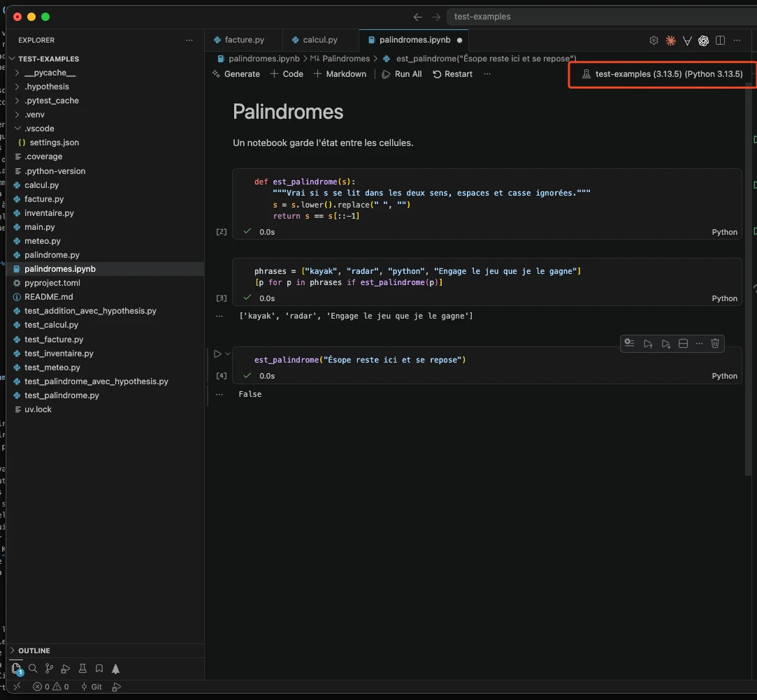Open the Search view icon
This screenshot has height=700, width=757.
(x=33, y=669)
